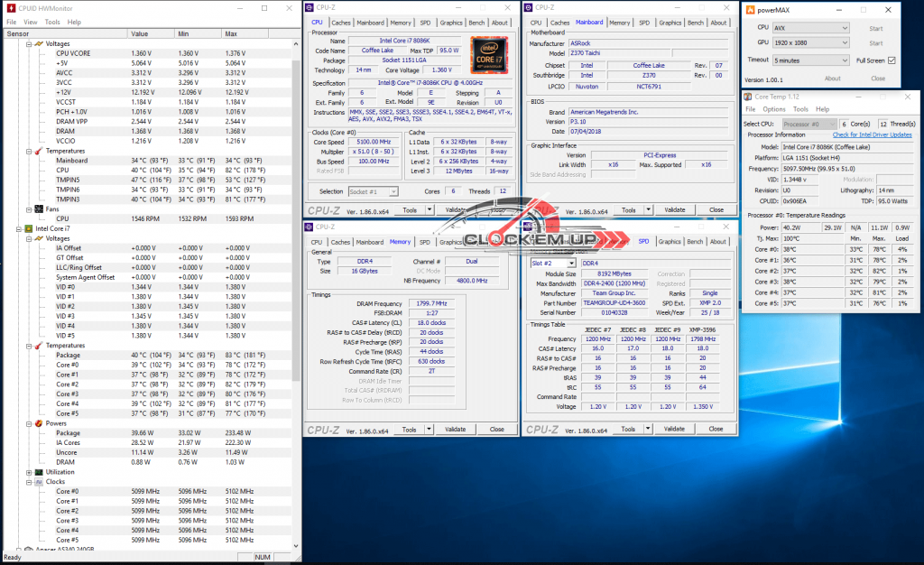The image size is (924, 565).
Task: Click the Utilization category icon
Action: [x=38, y=472]
